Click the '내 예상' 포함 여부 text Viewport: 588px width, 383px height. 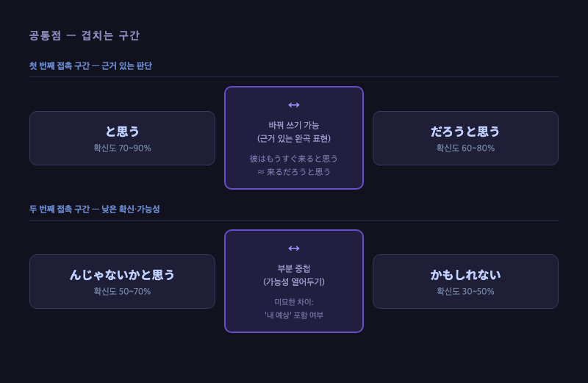(293, 315)
